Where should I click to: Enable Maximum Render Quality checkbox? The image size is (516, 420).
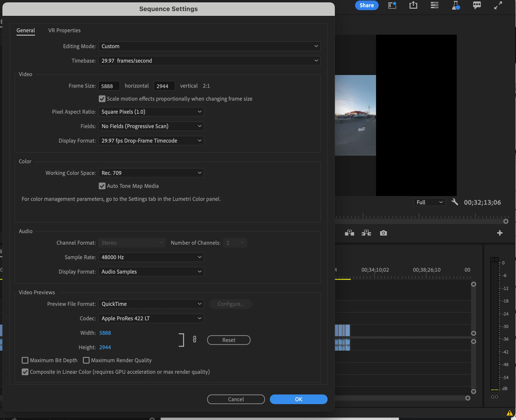[x=86, y=360]
